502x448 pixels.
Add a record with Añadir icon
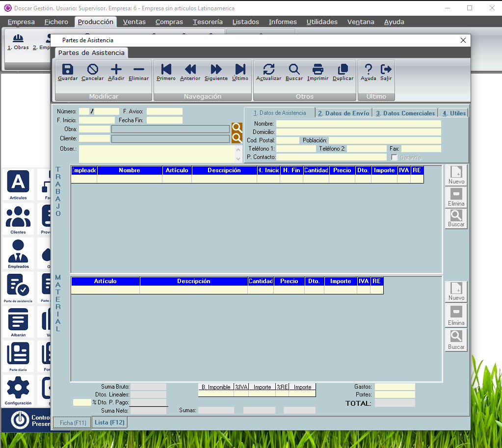[x=116, y=70]
